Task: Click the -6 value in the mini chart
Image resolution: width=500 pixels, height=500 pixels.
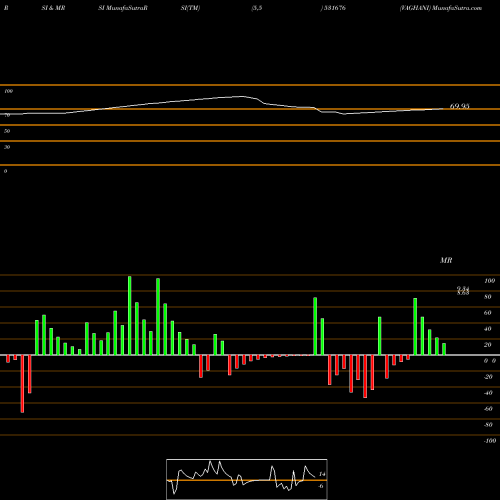Action: tap(321, 486)
